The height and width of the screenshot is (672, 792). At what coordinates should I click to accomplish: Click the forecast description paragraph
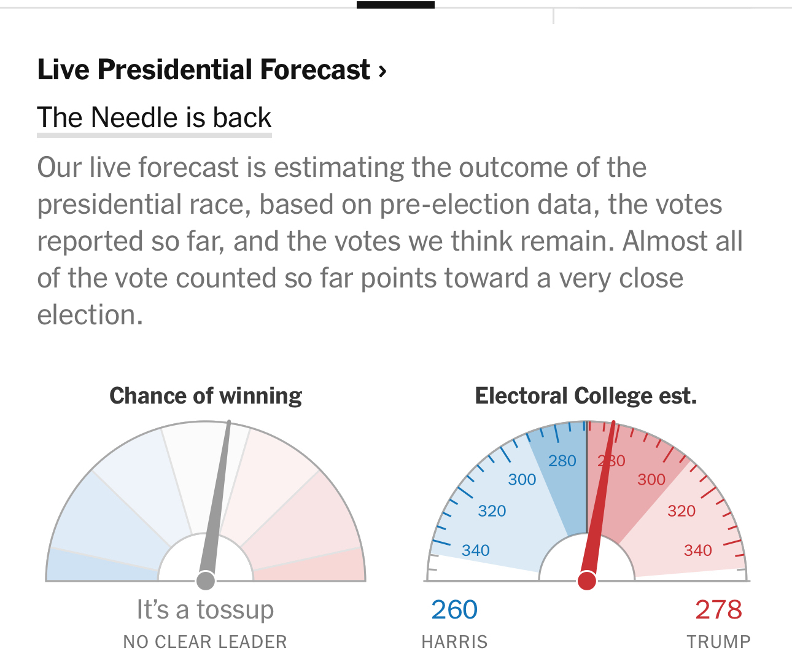coord(389,241)
